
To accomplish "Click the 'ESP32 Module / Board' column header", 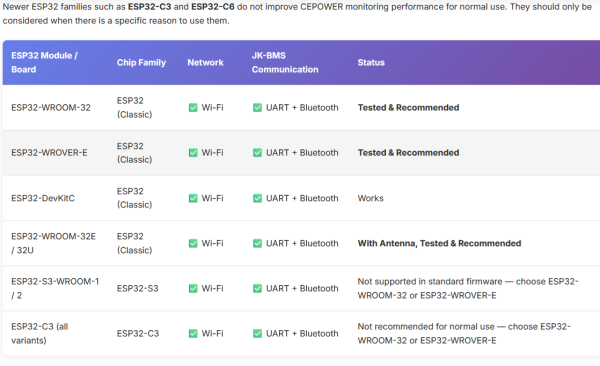I will (x=44, y=62).
